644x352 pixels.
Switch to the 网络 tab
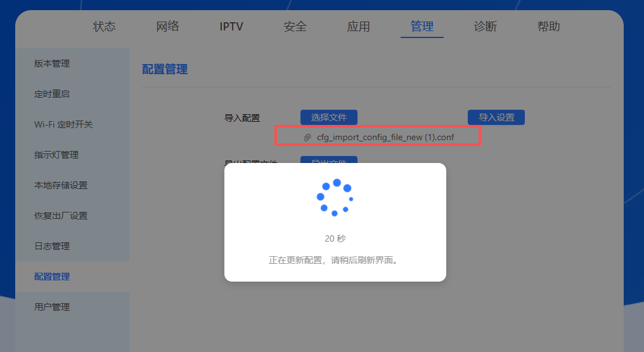click(x=167, y=27)
